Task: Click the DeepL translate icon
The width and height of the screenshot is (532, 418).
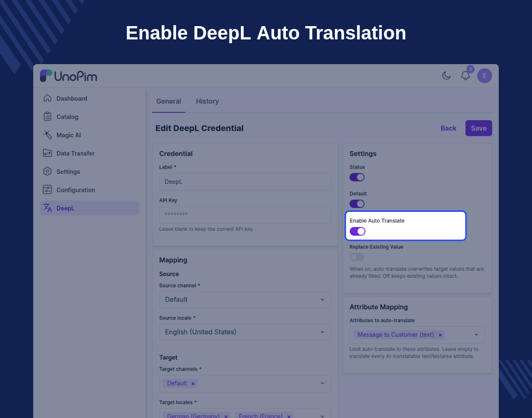Action: click(x=47, y=208)
